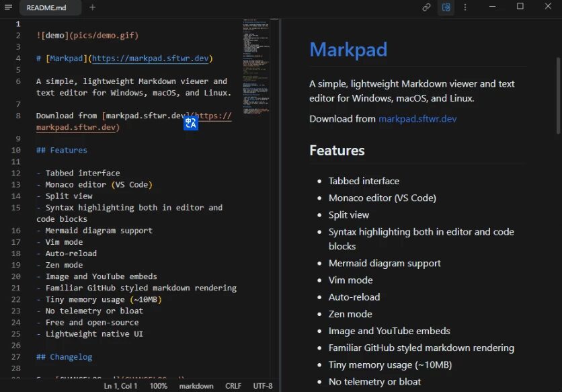Image resolution: width=562 pixels, height=392 pixels.
Task: Add a new tab with plus icon
Action: pyautogui.click(x=93, y=7)
